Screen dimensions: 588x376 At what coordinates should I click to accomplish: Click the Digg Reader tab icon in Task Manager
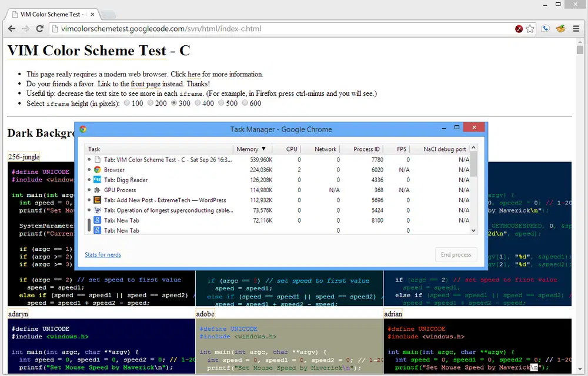pyautogui.click(x=98, y=180)
